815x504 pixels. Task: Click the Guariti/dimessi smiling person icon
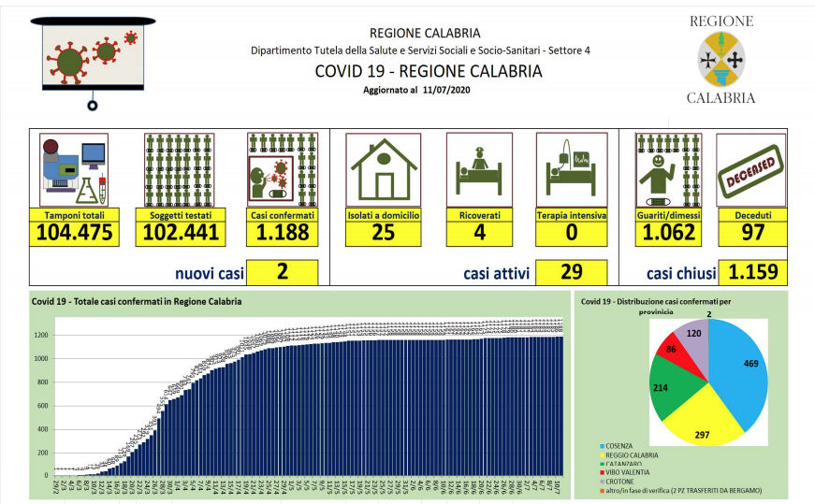pos(668,170)
